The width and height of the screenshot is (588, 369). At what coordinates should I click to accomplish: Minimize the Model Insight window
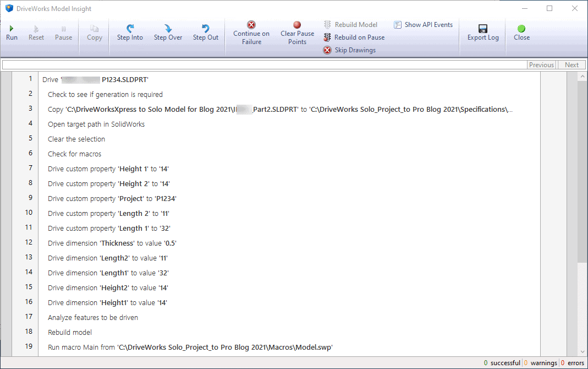point(525,8)
